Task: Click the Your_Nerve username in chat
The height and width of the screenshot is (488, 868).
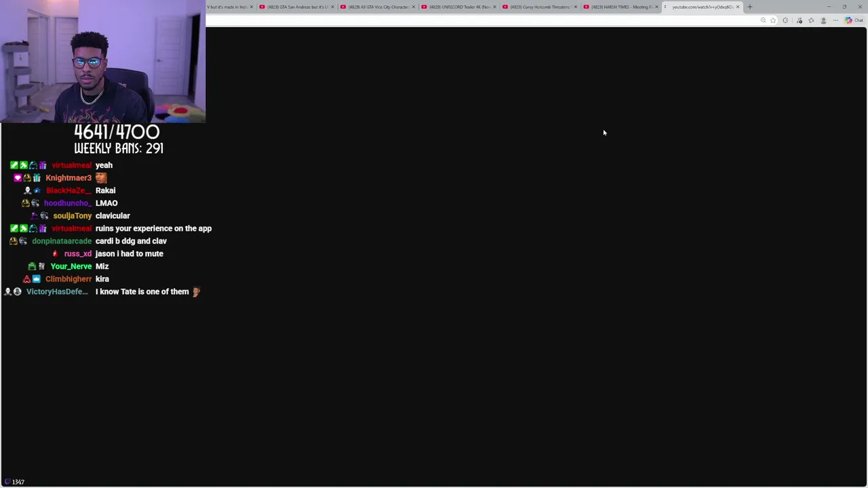Action: coord(71,266)
